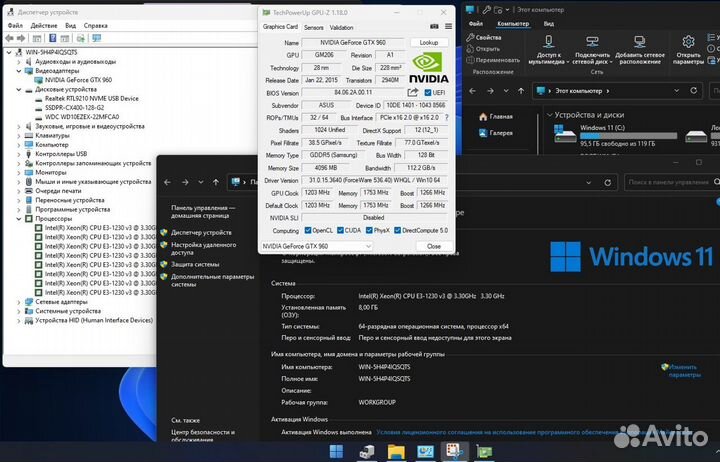Switch to the Sensors tab in GPU-Z
Viewport: 720px width, 462px height.
point(313,27)
